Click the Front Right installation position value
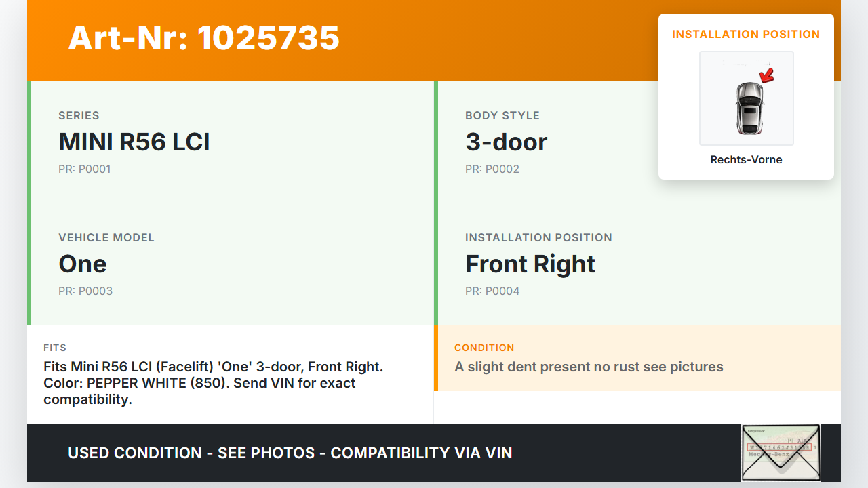Screen dimensions: 868x488 click(x=530, y=264)
